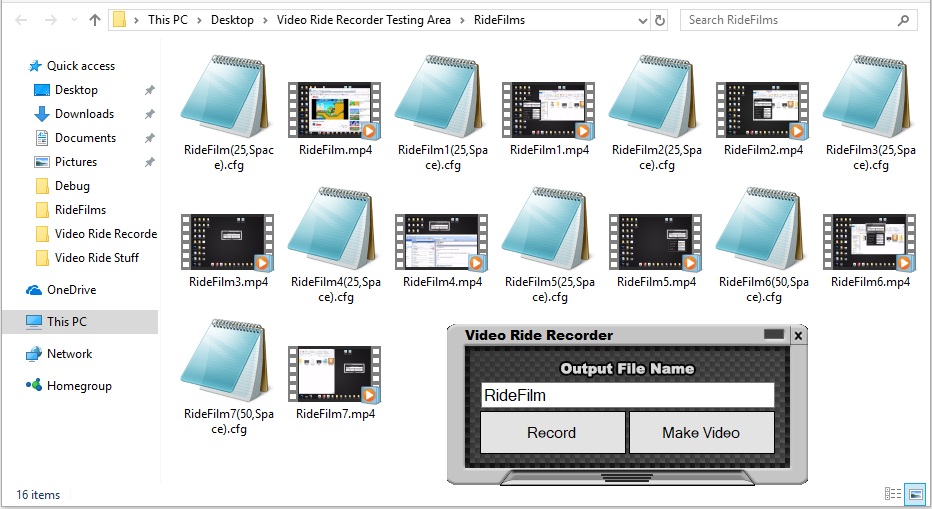Click the Output File Name text field

coord(627,395)
